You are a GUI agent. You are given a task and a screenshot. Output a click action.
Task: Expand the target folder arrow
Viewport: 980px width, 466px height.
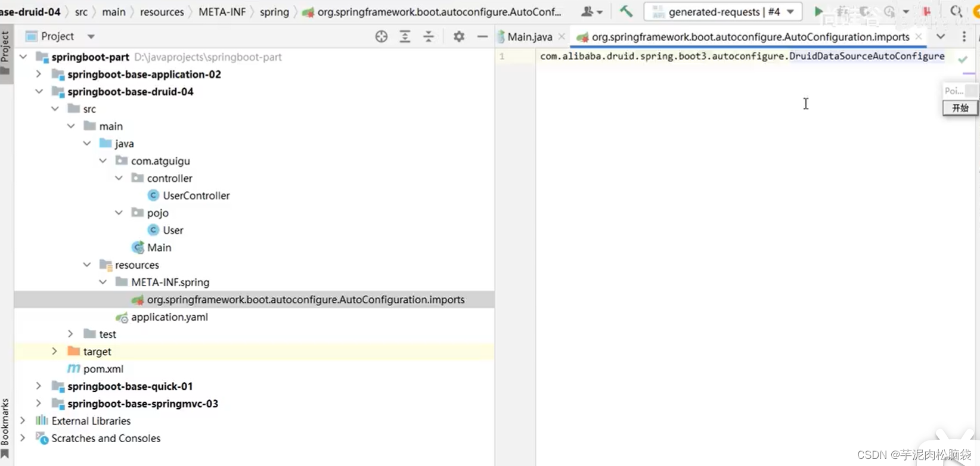[55, 352]
